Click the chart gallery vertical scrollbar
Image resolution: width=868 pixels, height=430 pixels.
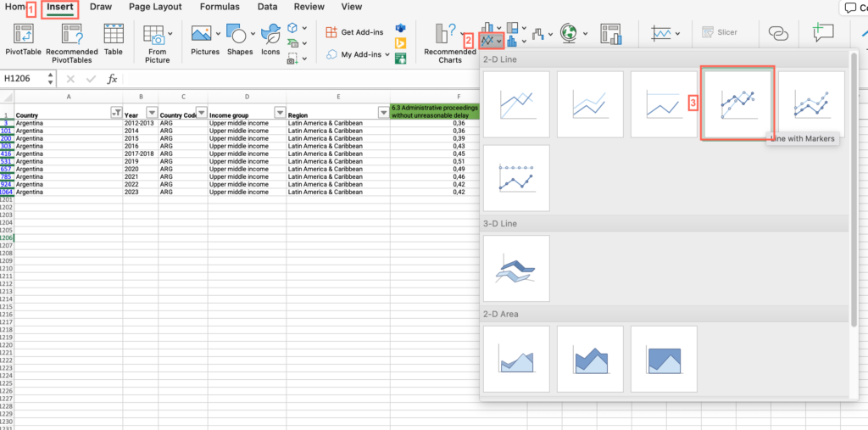[x=853, y=188]
